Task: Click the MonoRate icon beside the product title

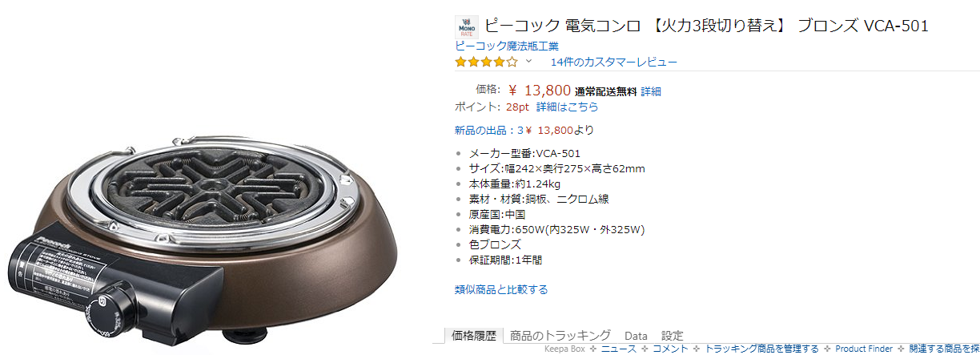Action: (x=466, y=28)
